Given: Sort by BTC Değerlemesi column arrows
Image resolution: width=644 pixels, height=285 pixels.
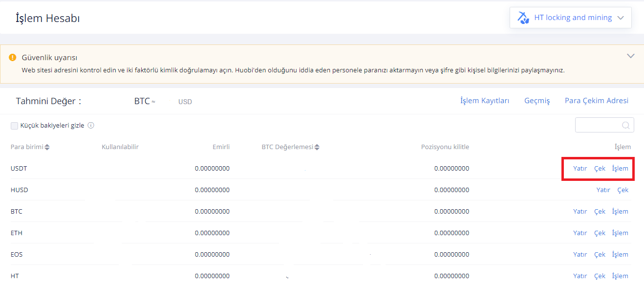Looking at the screenshot, I should (x=317, y=147).
